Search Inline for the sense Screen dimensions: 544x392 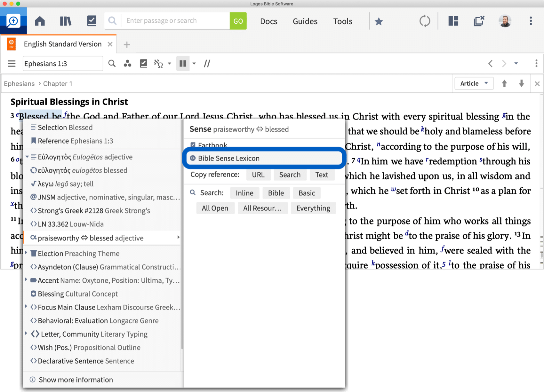(x=244, y=193)
